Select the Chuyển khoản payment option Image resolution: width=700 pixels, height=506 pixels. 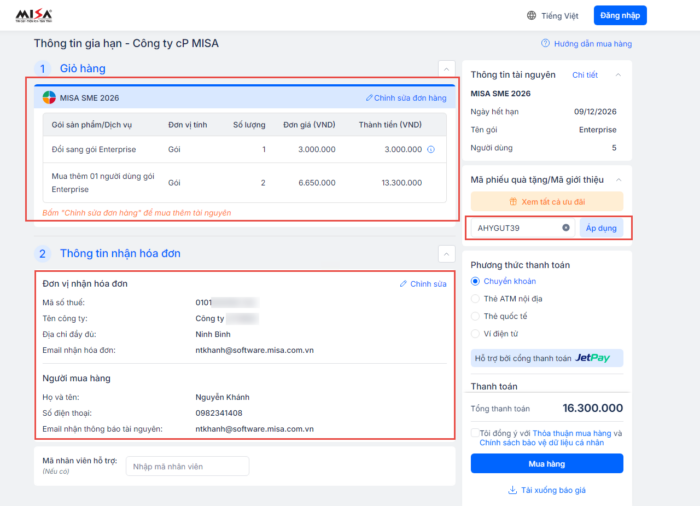475,281
